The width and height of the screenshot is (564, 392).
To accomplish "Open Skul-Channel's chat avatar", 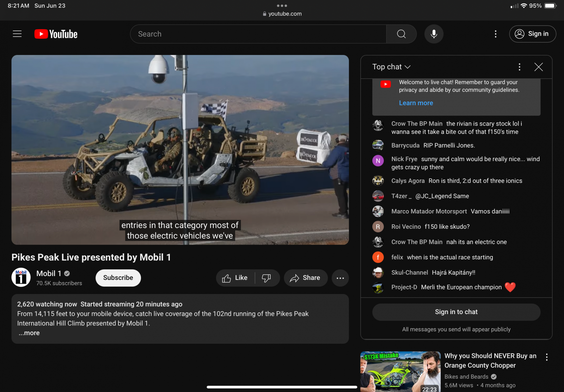I will (x=378, y=272).
